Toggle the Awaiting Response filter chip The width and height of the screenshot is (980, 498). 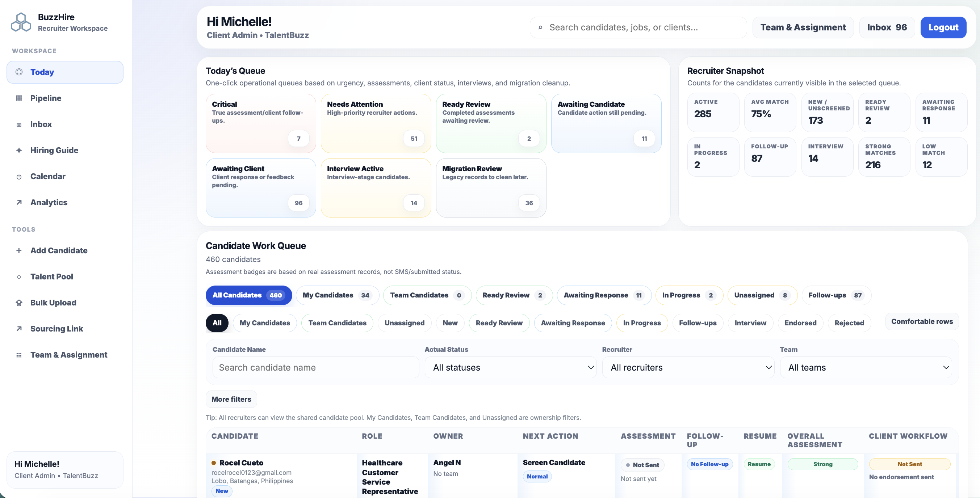(x=573, y=323)
